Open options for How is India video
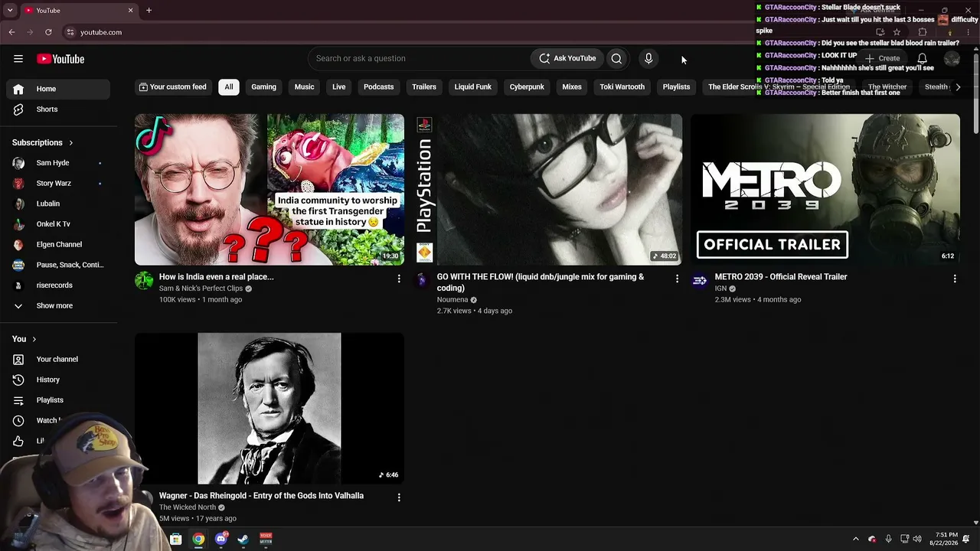The image size is (980, 551). 399,279
